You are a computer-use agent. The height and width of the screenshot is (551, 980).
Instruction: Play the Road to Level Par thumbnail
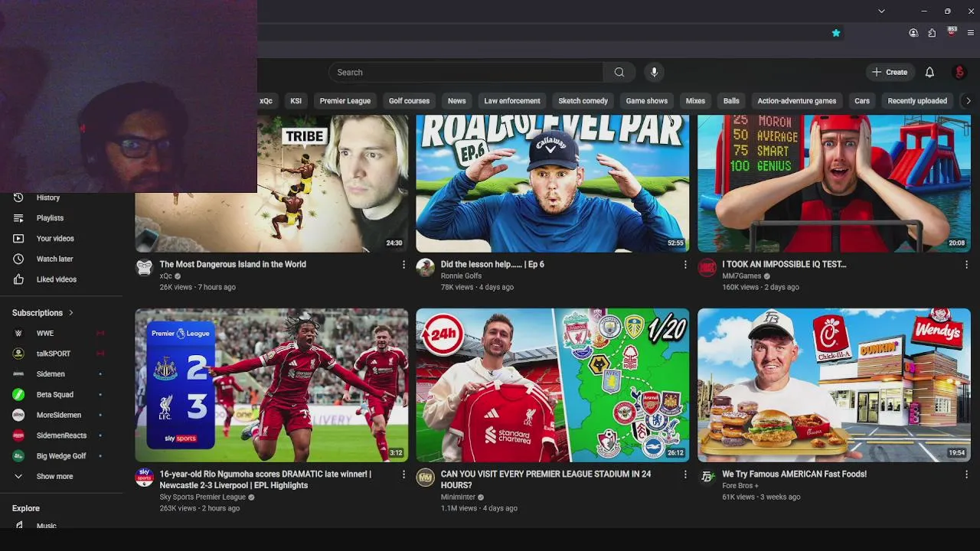click(x=553, y=184)
